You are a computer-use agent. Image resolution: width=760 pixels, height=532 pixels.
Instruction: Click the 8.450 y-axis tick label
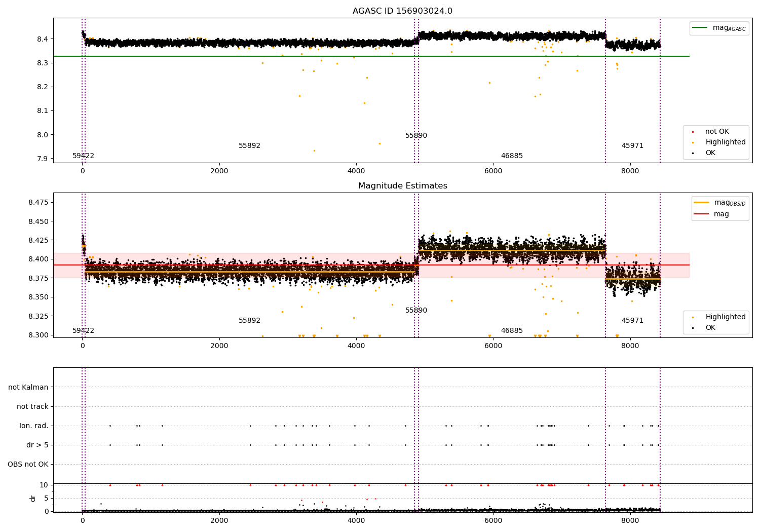(x=39, y=221)
